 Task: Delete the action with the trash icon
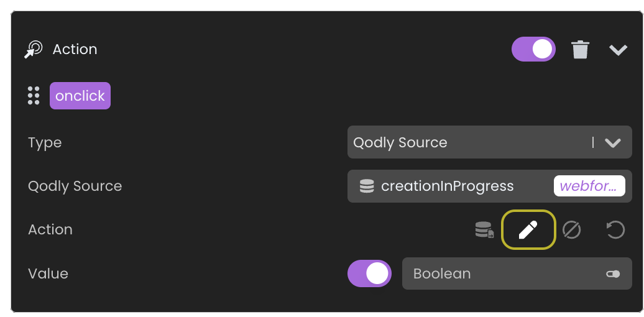coord(580,50)
